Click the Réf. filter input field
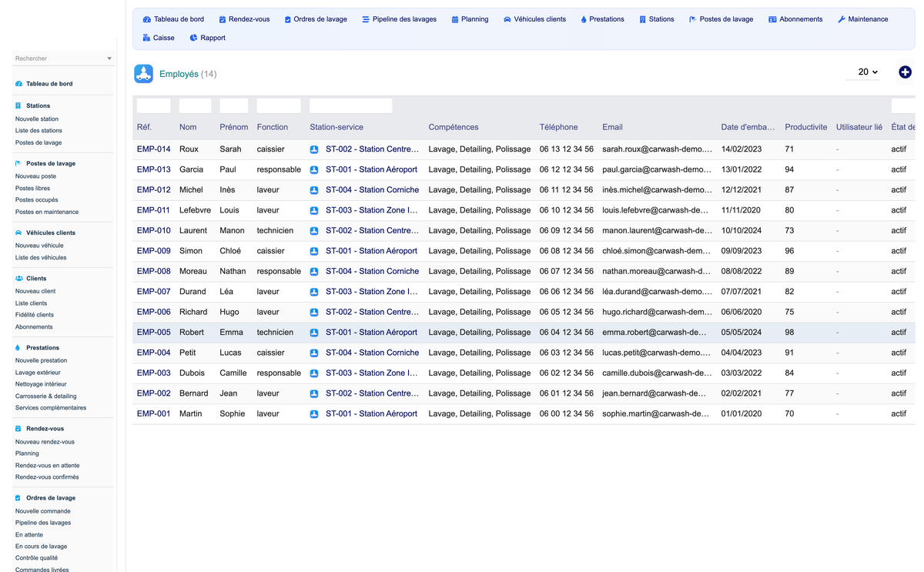 pyautogui.click(x=153, y=105)
